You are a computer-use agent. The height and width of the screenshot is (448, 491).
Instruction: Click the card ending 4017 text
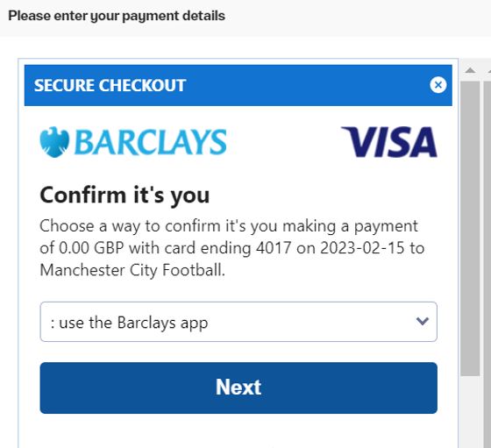(228, 248)
